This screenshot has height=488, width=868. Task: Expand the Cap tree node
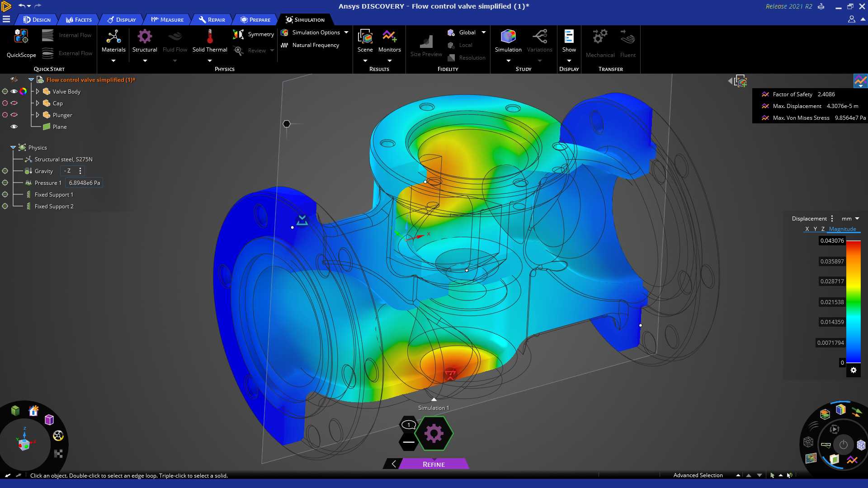pos(38,103)
